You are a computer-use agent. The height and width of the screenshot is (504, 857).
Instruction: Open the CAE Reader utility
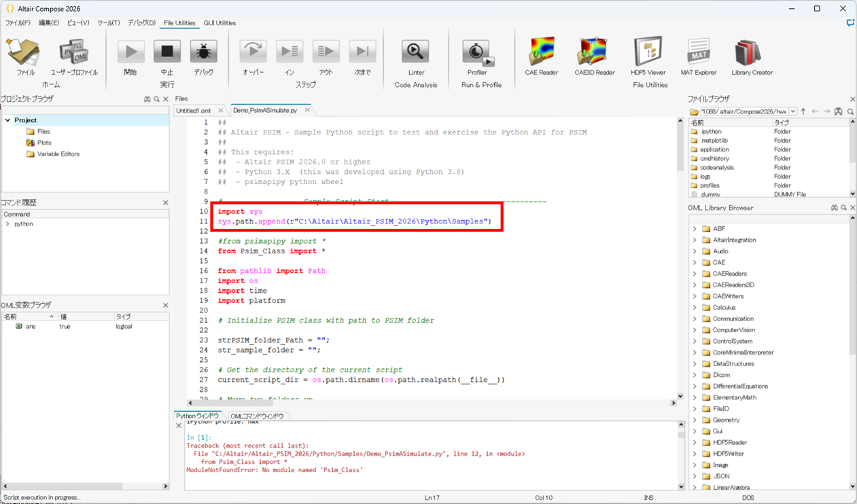click(541, 53)
